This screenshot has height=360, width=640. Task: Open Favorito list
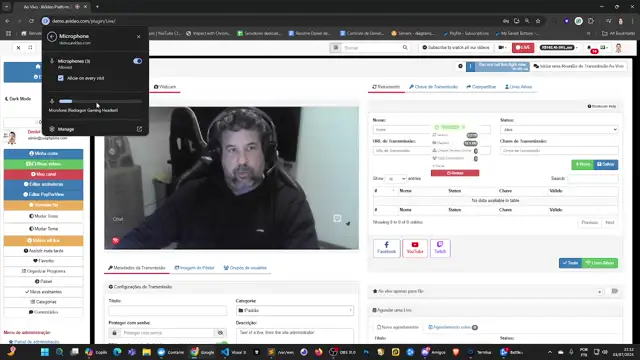pos(43,261)
